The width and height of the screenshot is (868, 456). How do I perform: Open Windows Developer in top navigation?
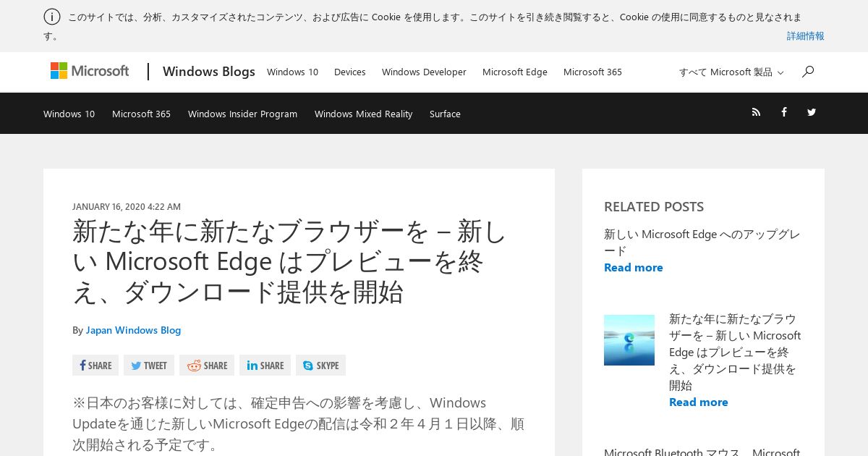coord(424,72)
